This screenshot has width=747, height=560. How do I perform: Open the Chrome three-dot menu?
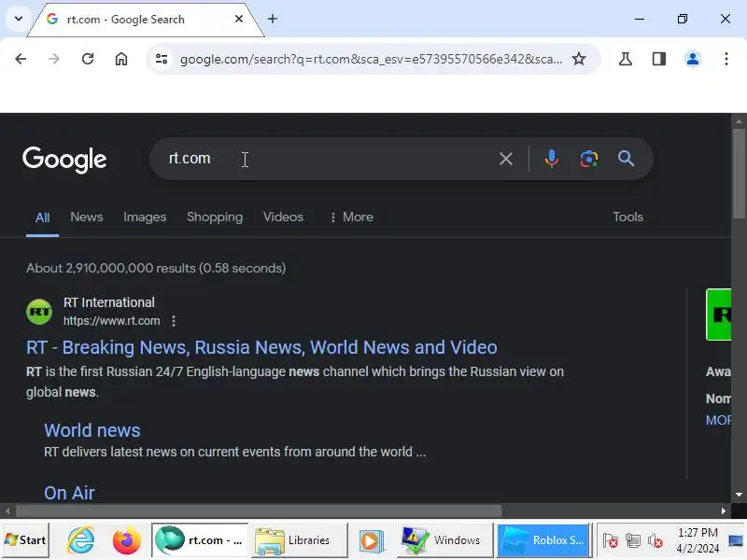(726, 59)
